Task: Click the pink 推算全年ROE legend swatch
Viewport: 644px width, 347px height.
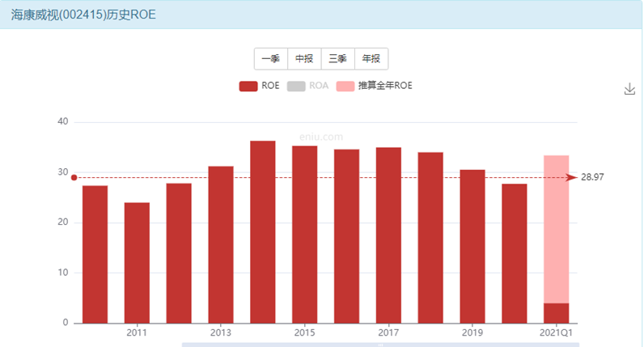Action: point(345,87)
